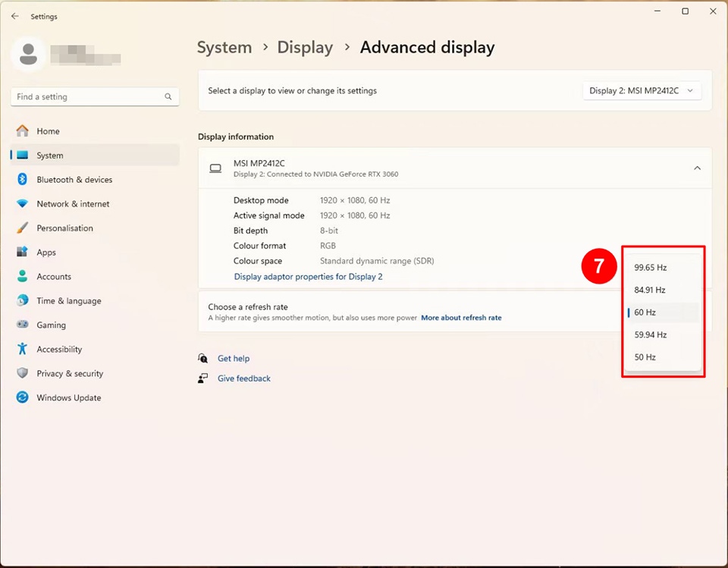The image size is (728, 568).
Task: Maximize the Settings window
Action: click(685, 11)
